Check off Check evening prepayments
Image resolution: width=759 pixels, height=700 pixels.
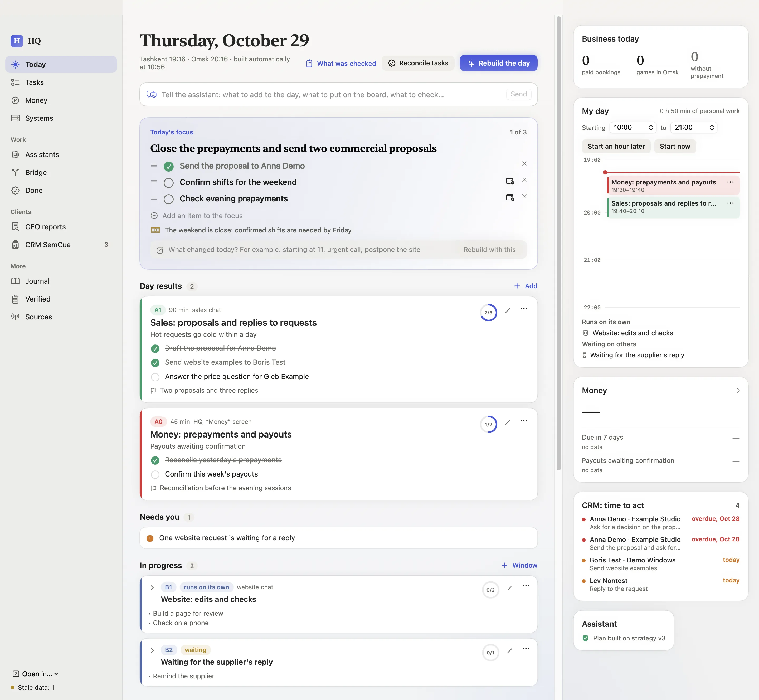[x=169, y=199]
